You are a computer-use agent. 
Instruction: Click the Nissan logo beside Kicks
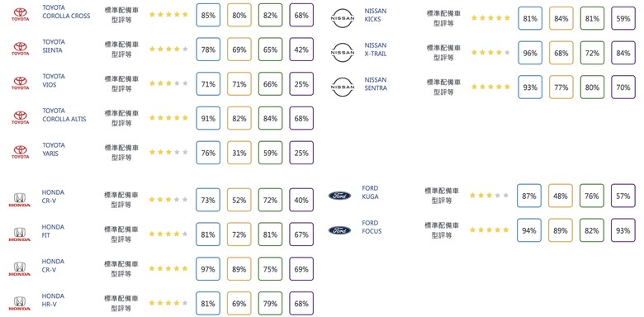[343, 18]
